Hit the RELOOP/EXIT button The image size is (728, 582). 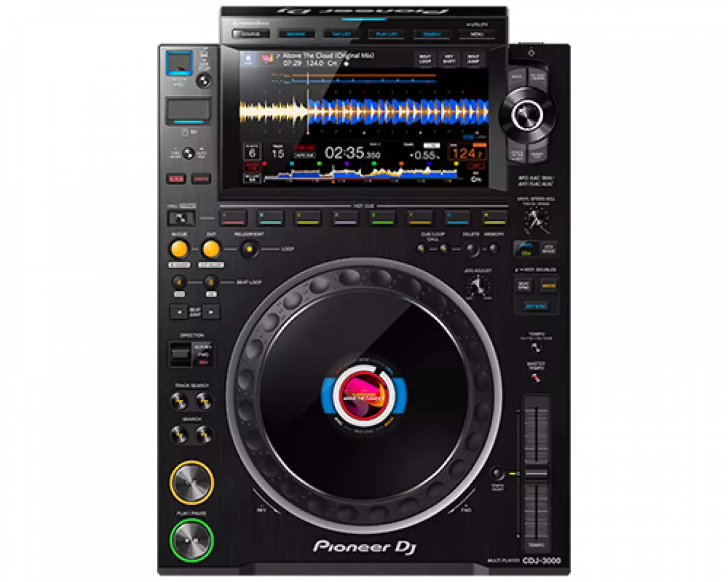249,249
